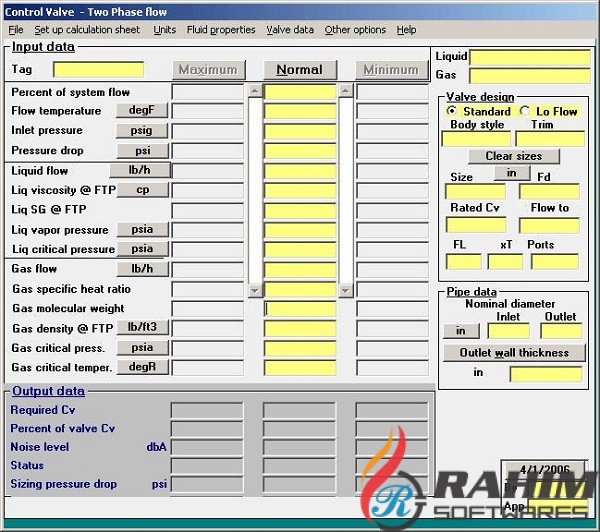600x532 pixels.
Task: Click the cp unit button for liquid viscosity
Action: click(x=142, y=190)
